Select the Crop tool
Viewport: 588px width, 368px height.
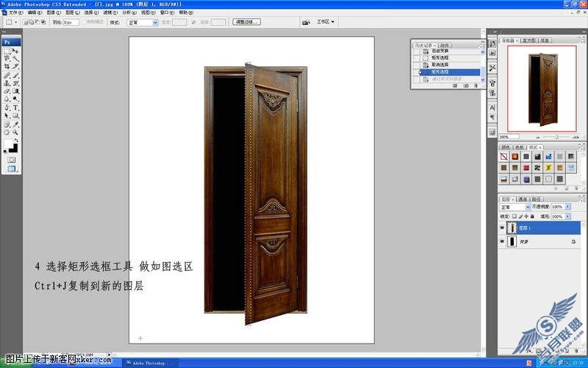(x=7, y=66)
